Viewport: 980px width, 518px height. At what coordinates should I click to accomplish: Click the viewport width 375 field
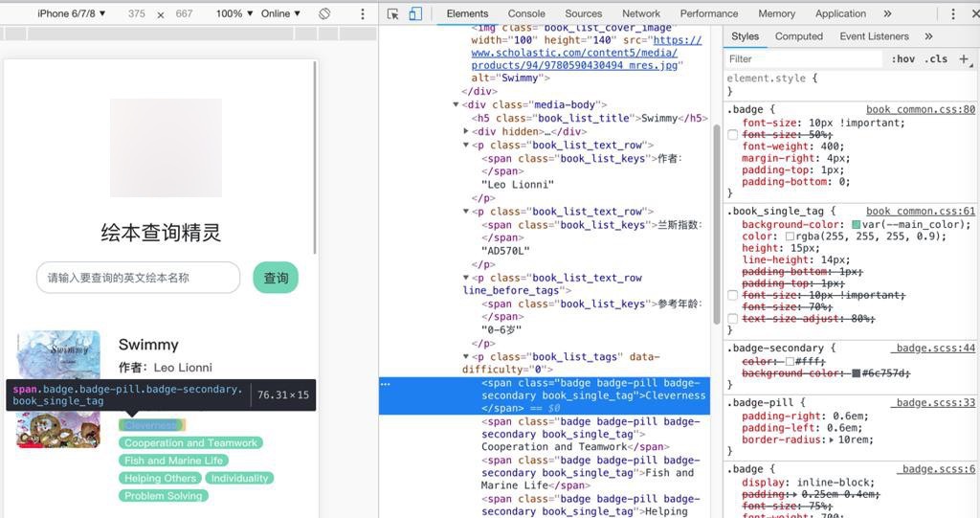136,13
